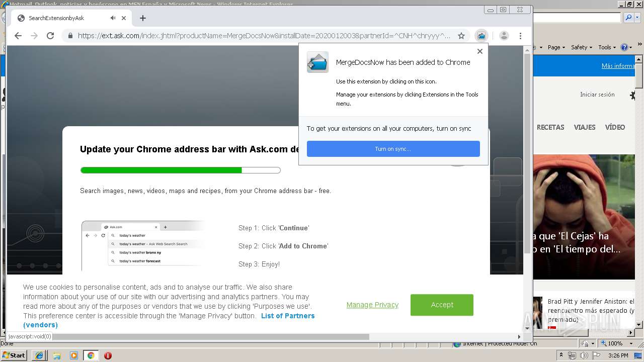This screenshot has width=644, height=362.
Task: Open Chrome's three-dot menu
Action: point(520,36)
